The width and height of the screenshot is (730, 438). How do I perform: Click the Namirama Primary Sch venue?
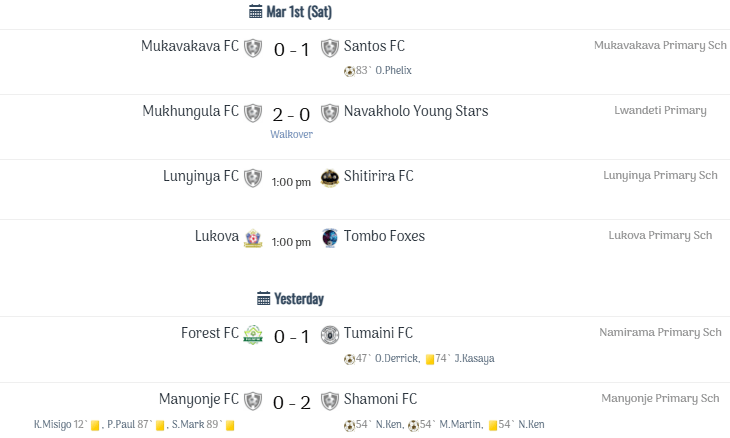tap(660, 332)
